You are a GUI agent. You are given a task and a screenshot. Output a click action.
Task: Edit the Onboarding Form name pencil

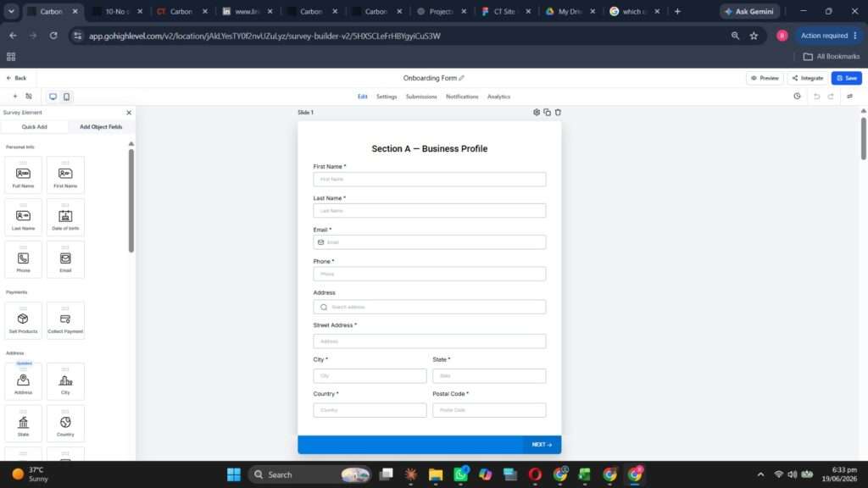462,78
